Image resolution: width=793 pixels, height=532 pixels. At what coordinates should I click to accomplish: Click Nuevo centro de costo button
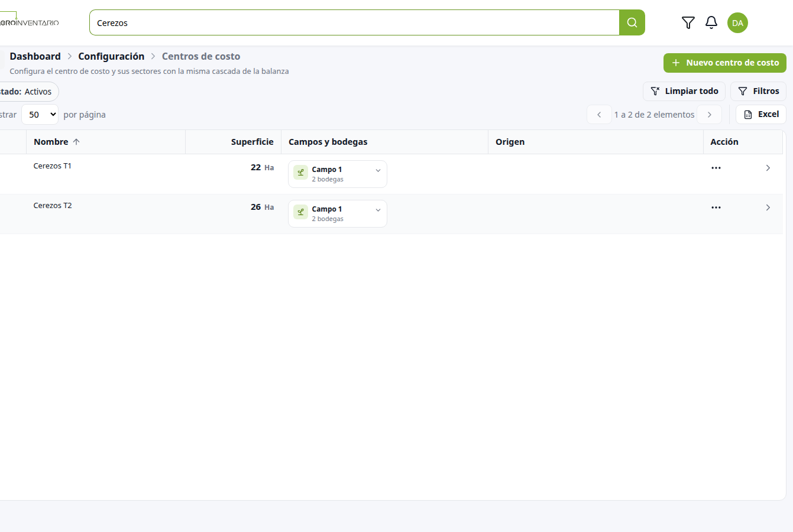coord(725,63)
